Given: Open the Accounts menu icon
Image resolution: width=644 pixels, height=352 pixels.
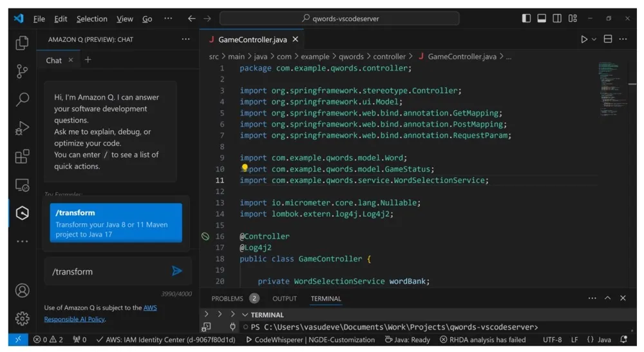Looking at the screenshot, I should coord(22,290).
